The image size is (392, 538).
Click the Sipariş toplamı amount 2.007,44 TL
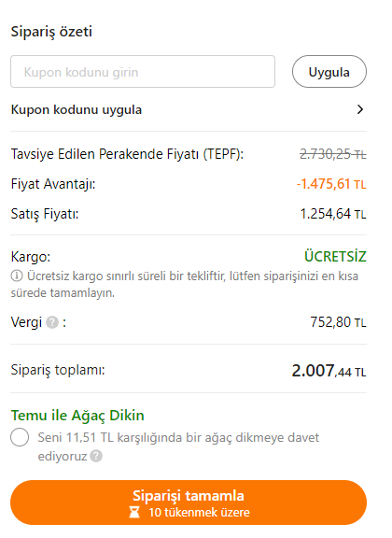[329, 371]
